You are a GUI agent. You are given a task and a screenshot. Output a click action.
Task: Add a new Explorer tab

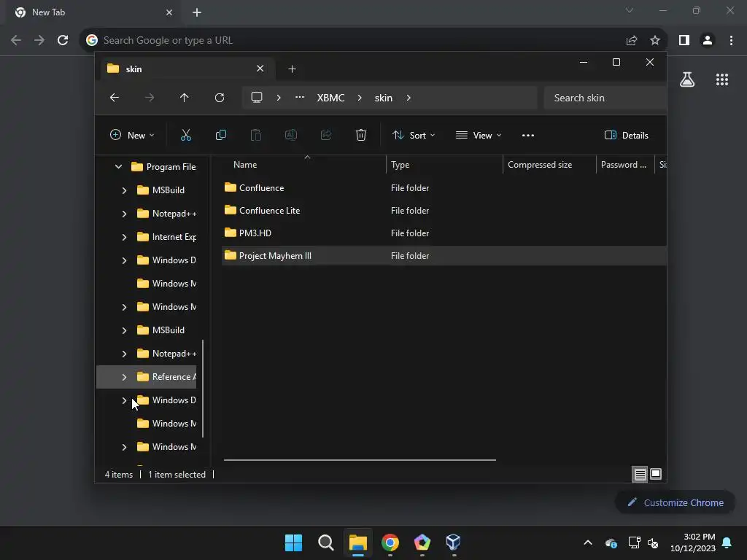(x=292, y=69)
